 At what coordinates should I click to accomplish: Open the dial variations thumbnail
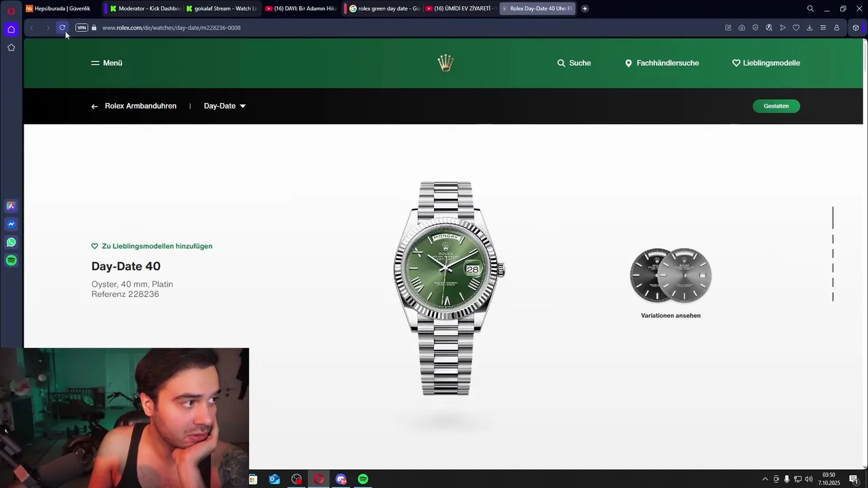coord(671,275)
